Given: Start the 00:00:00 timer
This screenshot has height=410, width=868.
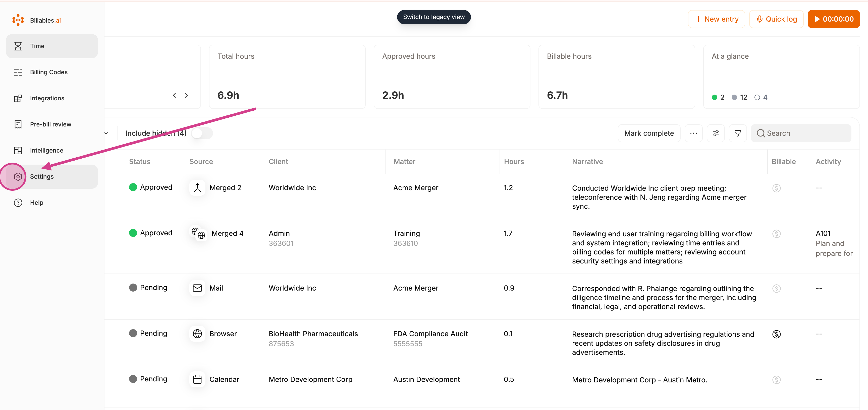Looking at the screenshot, I should pos(833,19).
